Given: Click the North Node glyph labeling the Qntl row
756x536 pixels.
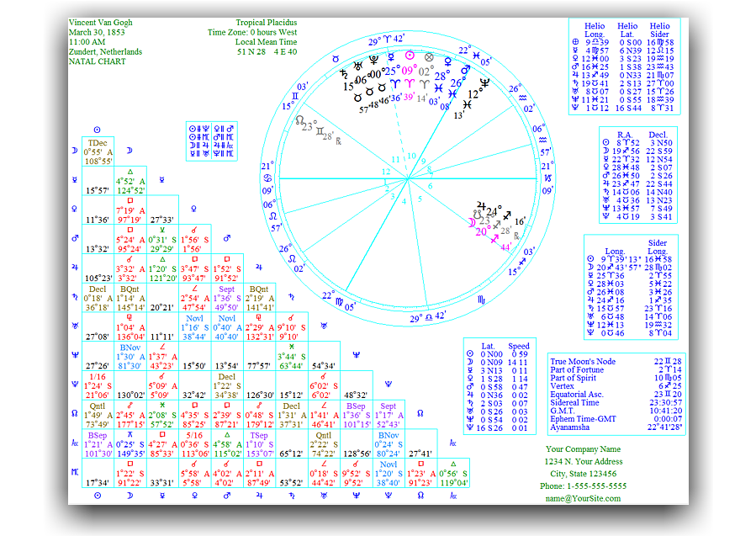Looking at the screenshot, I should pos(75,413).
